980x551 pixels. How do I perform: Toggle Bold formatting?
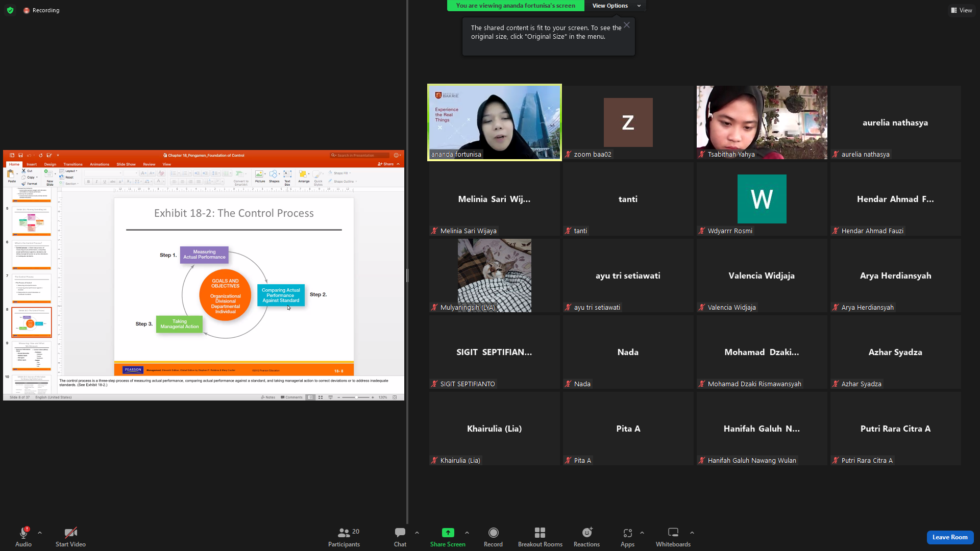[x=88, y=182]
